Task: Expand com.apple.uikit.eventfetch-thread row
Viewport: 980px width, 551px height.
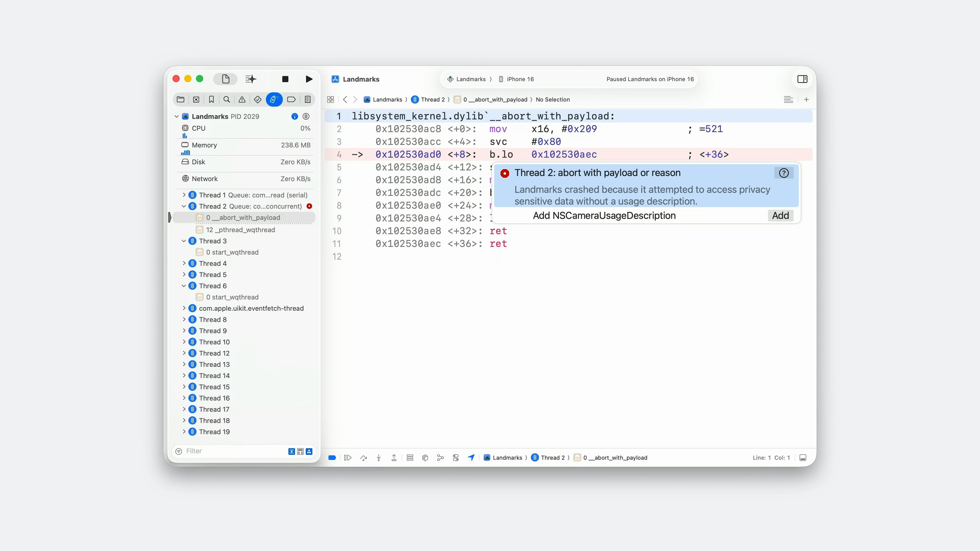Action: tap(184, 308)
